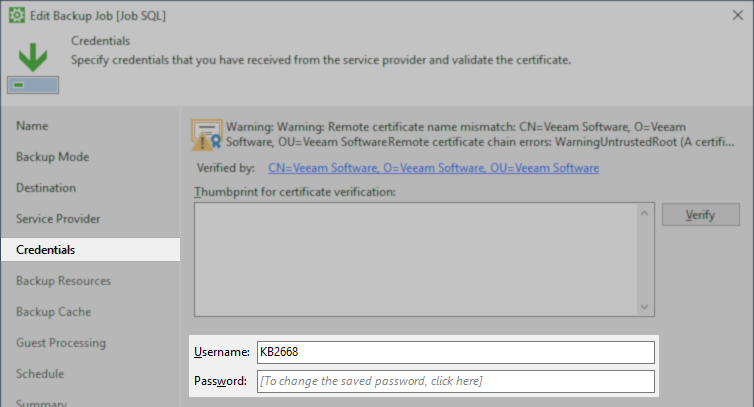Close the Edit Backup Job dialog

[x=738, y=15]
